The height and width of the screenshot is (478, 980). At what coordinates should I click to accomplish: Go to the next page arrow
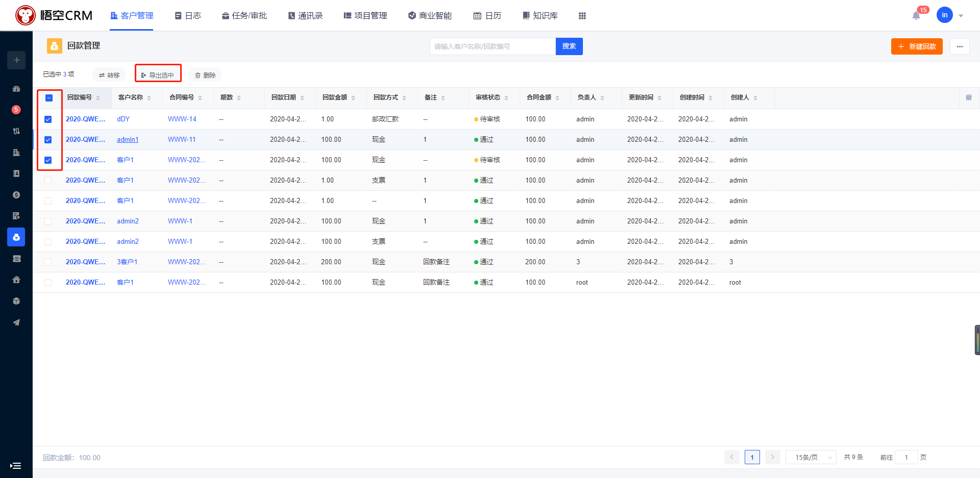click(773, 457)
